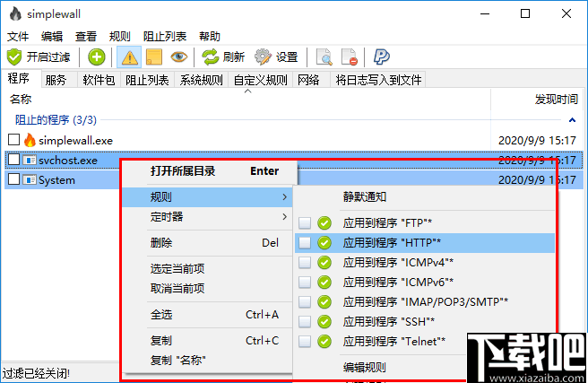
Task: Click green check icon beside Telnet rule
Action: [324, 342]
